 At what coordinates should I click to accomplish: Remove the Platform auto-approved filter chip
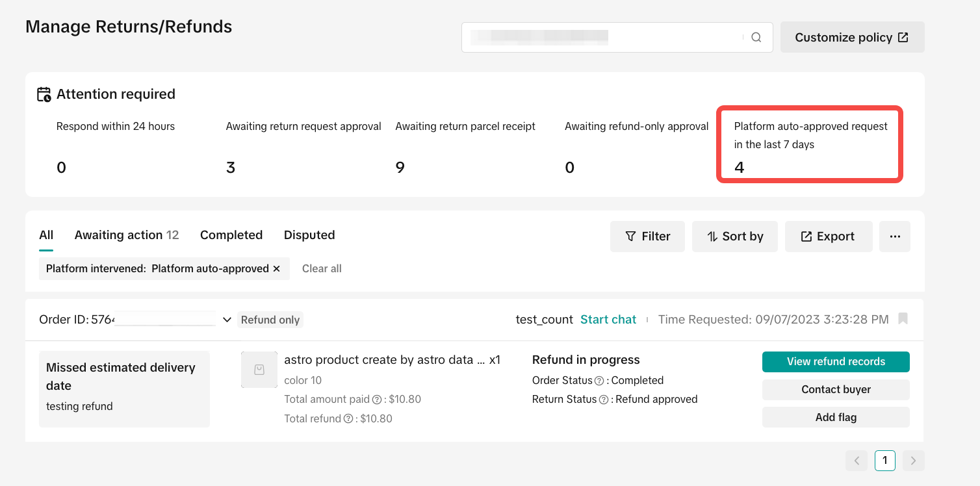point(277,268)
